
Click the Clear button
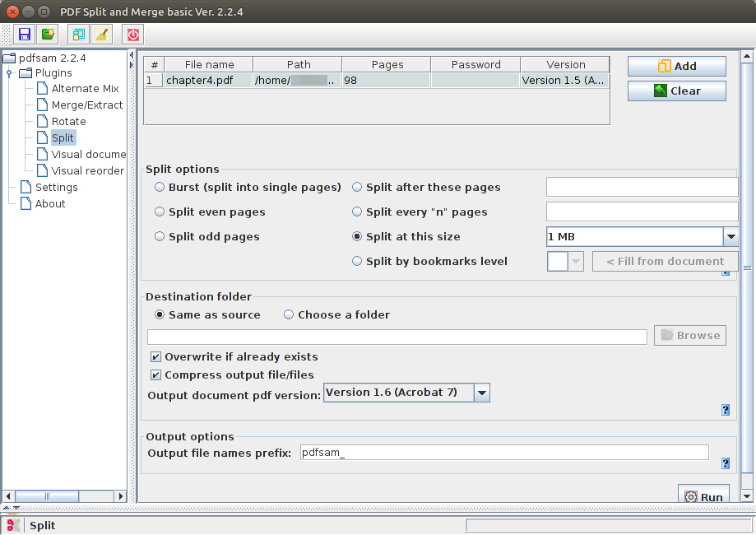[677, 91]
